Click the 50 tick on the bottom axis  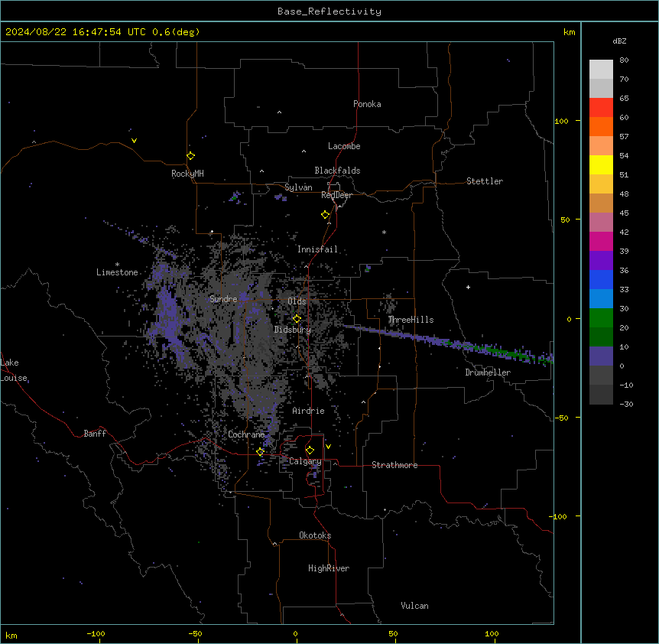click(393, 633)
